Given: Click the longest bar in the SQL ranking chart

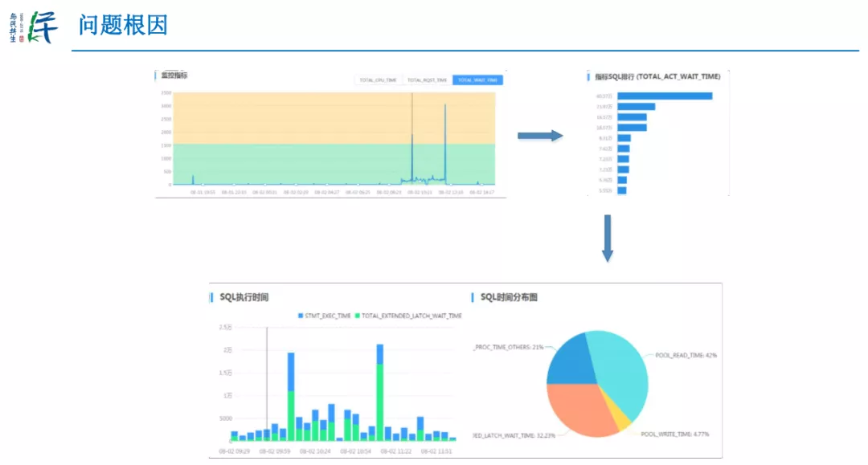Looking at the screenshot, I should (x=665, y=96).
